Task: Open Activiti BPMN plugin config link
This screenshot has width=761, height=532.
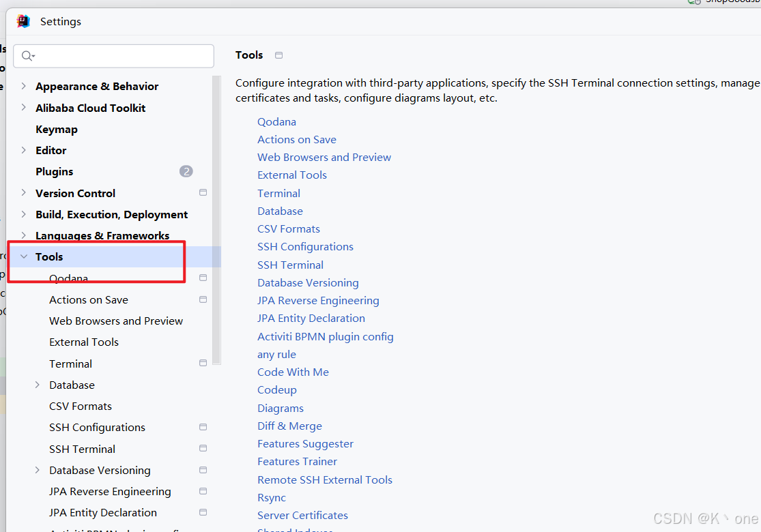Action: click(x=325, y=336)
